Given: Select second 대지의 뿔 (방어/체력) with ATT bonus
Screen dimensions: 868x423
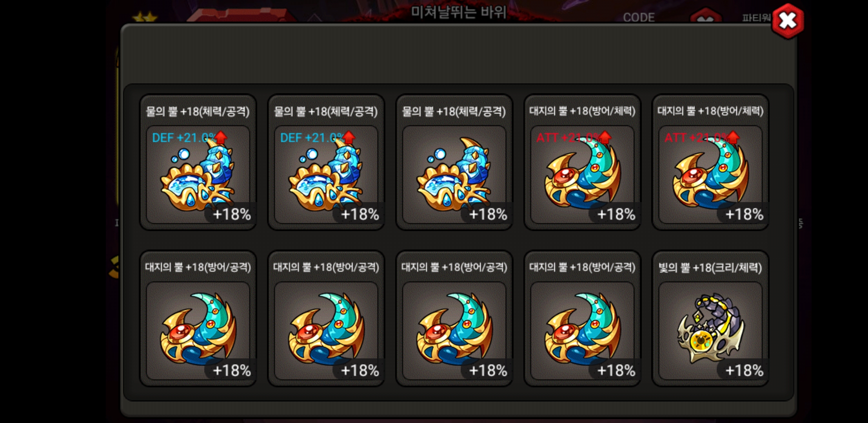Looking at the screenshot, I should (710, 175).
